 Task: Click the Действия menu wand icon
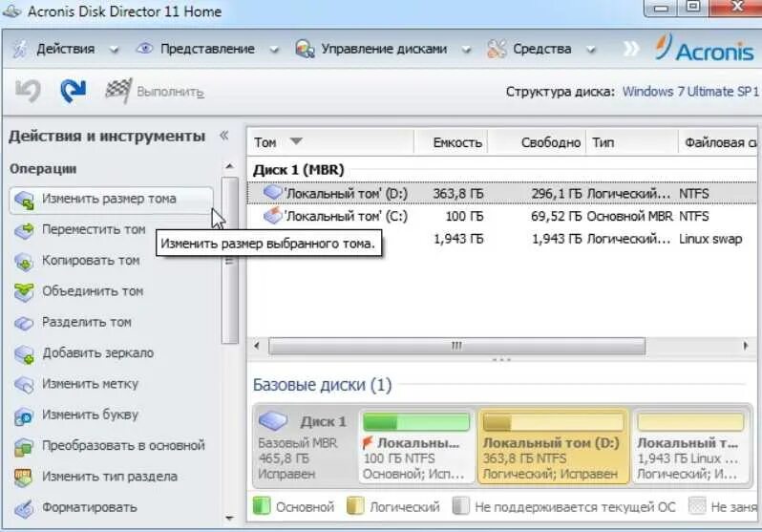pos(20,49)
